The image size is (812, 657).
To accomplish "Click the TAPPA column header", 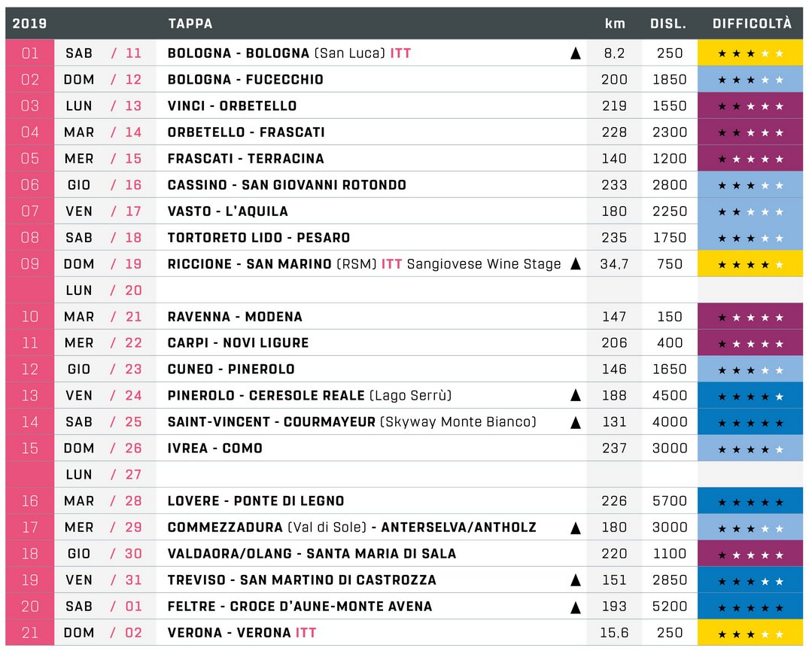I will (x=190, y=23).
